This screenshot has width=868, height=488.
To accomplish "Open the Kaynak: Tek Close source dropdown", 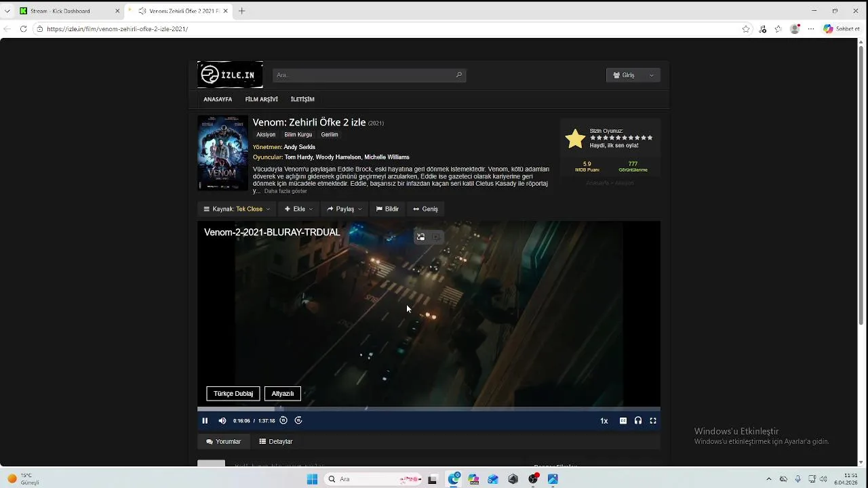I will (x=237, y=209).
